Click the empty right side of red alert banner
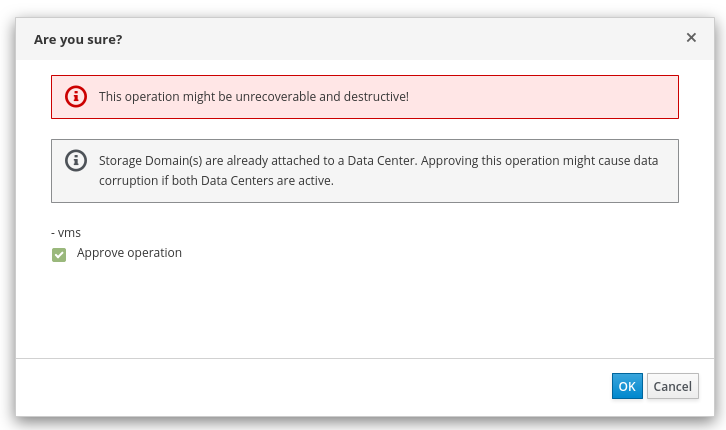The height and width of the screenshot is (430, 726). [x=560, y=97]
